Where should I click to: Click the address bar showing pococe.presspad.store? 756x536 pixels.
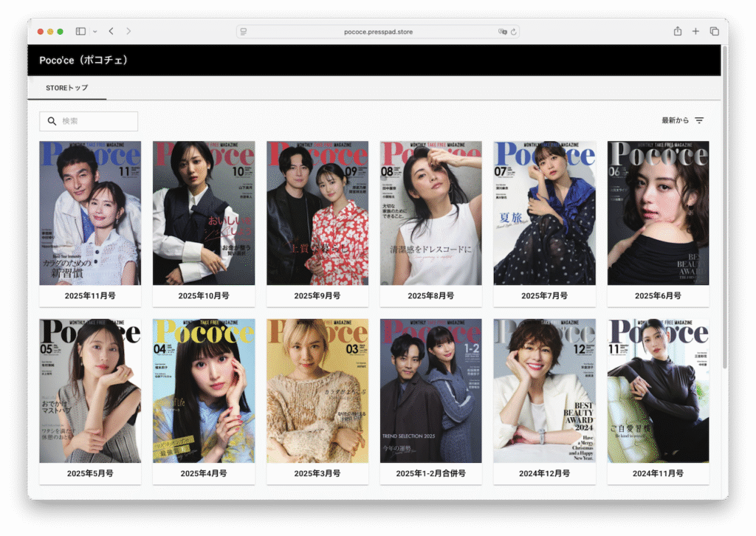point(378,32)
